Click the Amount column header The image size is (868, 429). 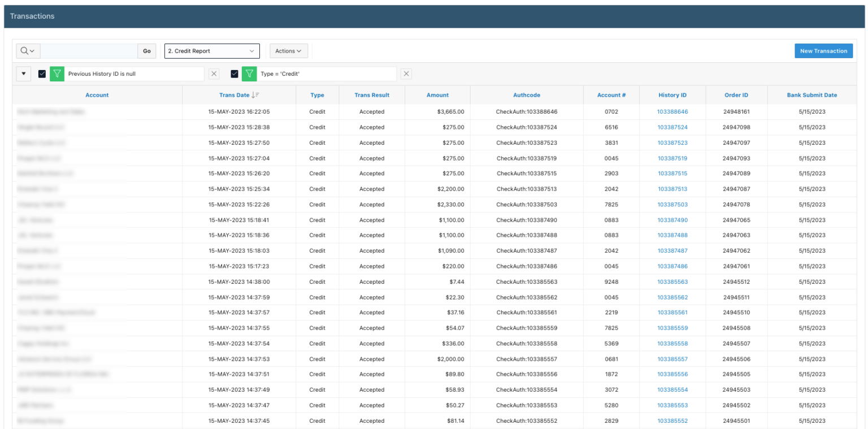coord(437,95)
